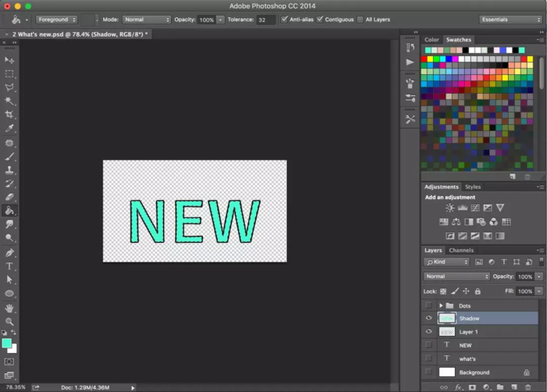Hide the Shadow layer

[x=429, y=318]
